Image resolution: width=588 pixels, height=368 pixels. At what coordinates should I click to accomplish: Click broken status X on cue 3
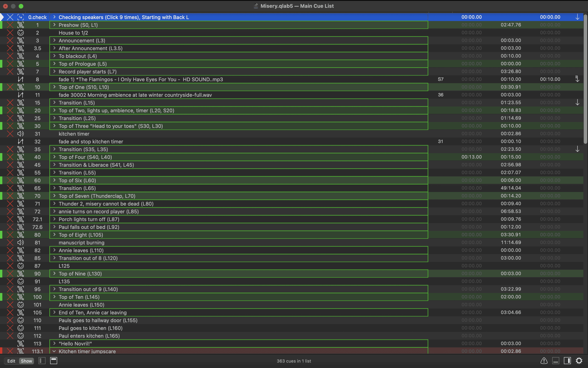click(10, 40)
